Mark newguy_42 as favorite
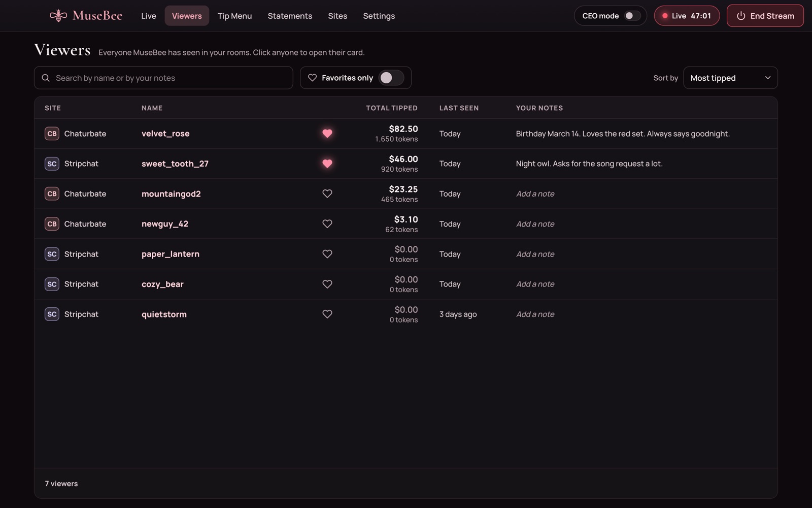The image size is (812, 508). tap(327, 224)
